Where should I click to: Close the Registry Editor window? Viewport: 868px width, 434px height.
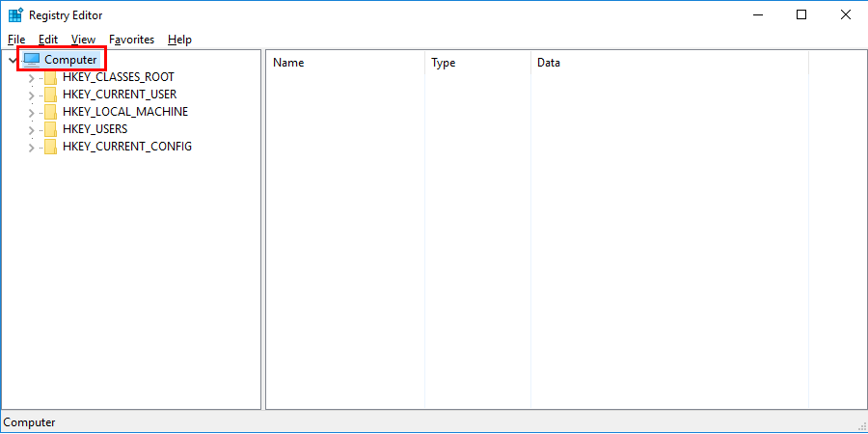pyautogui.click(x=845, y=14)
